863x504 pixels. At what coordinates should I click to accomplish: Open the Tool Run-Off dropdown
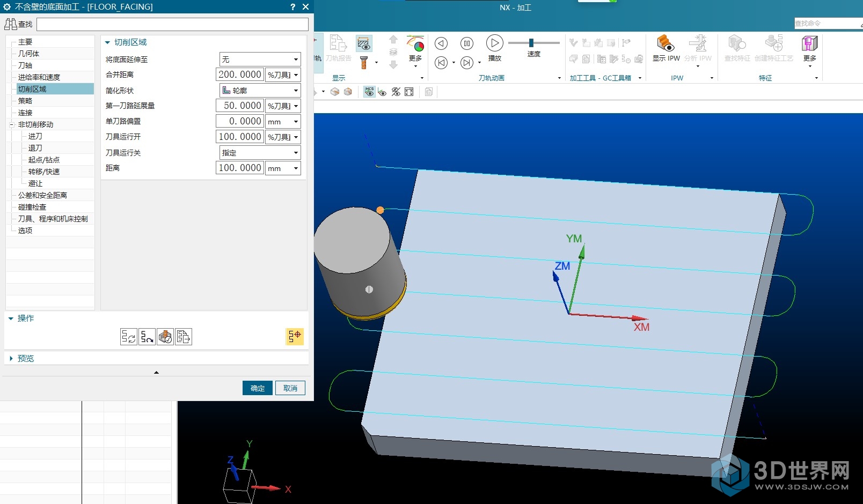coord(260,153)
